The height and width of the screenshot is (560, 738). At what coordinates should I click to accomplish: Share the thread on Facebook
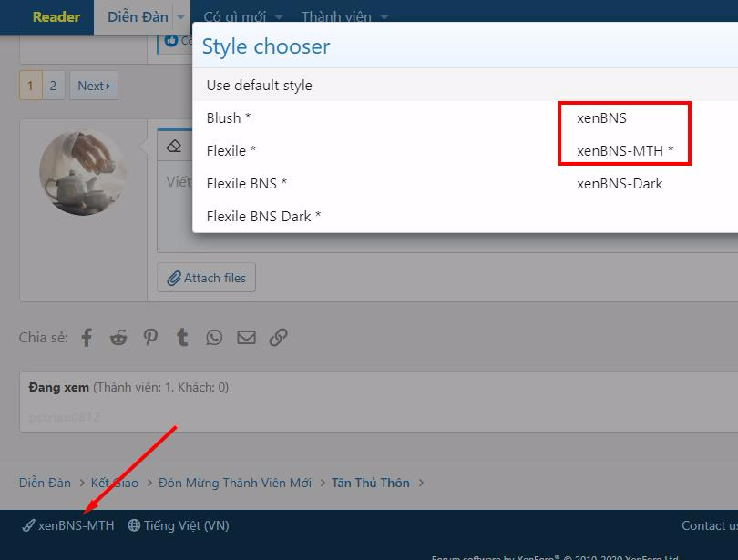point(87,338)
